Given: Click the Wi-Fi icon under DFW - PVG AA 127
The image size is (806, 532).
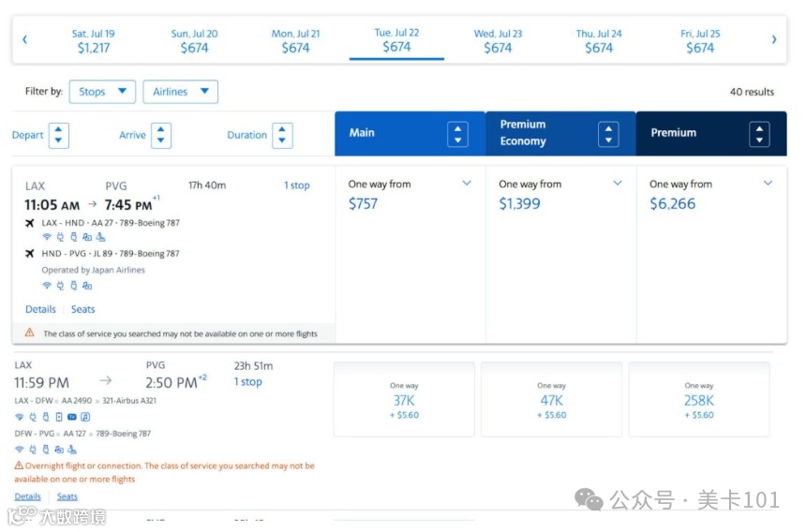Looking at the screenshot, I should (20, 450).
